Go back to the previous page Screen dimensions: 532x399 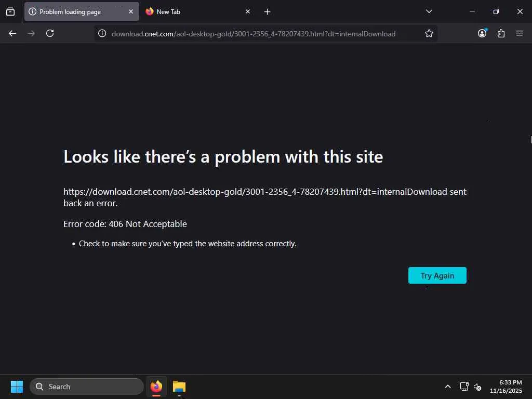[12, 33]
